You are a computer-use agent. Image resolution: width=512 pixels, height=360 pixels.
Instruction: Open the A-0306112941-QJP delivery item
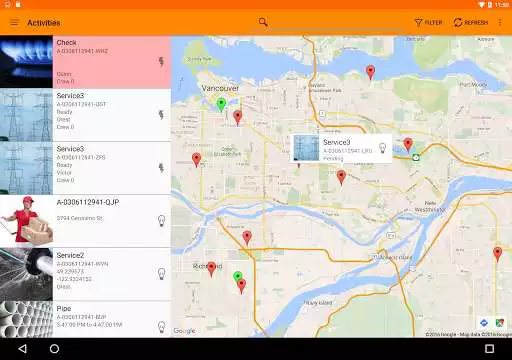tap(86, 221)
